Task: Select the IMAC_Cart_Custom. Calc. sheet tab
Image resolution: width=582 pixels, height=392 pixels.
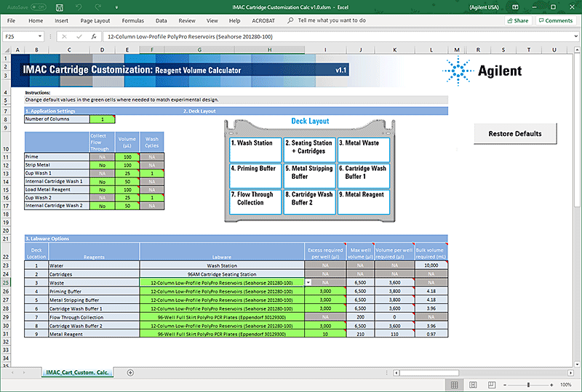Action: pyautogui.click(x=77, y=372)
